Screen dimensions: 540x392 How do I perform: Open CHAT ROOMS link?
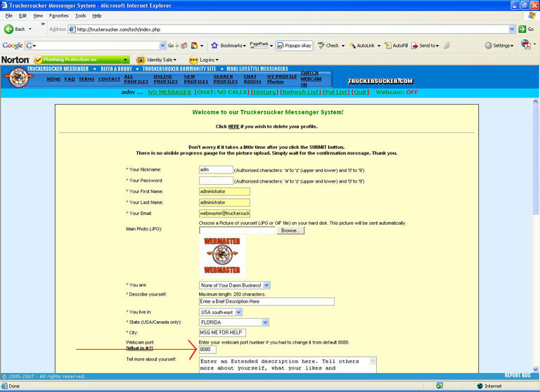click(x=252, y=79)
